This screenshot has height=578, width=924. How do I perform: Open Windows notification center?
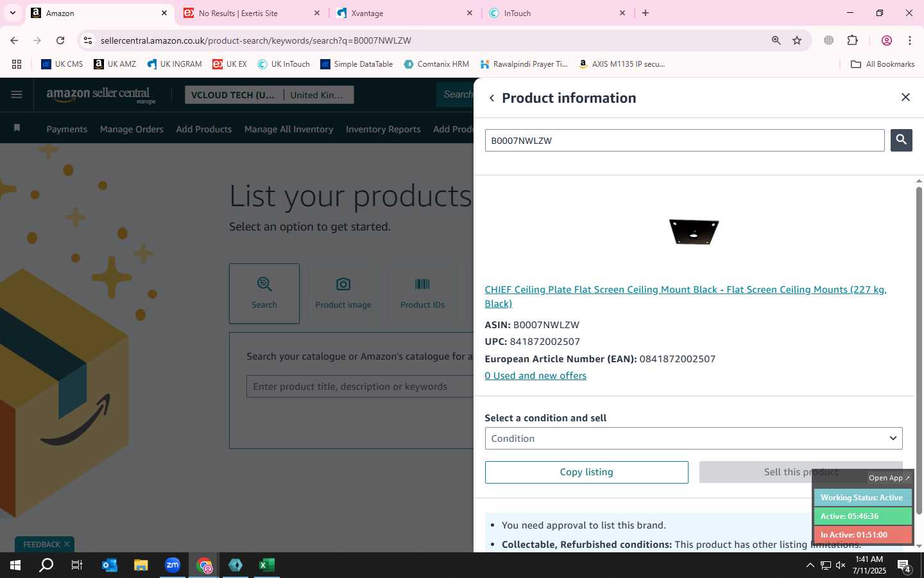click(904, 566)
